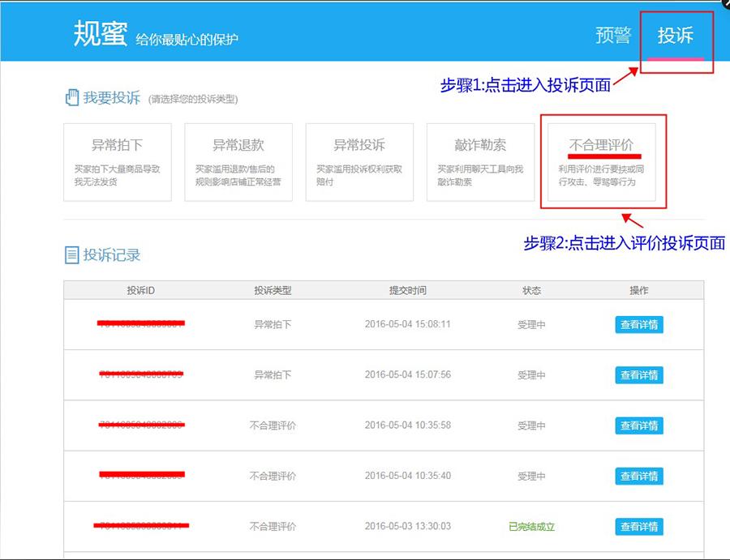Pick the 异常投诉 complaint type card
This screenshot has width=730, height=560.
tap(359, 161)
